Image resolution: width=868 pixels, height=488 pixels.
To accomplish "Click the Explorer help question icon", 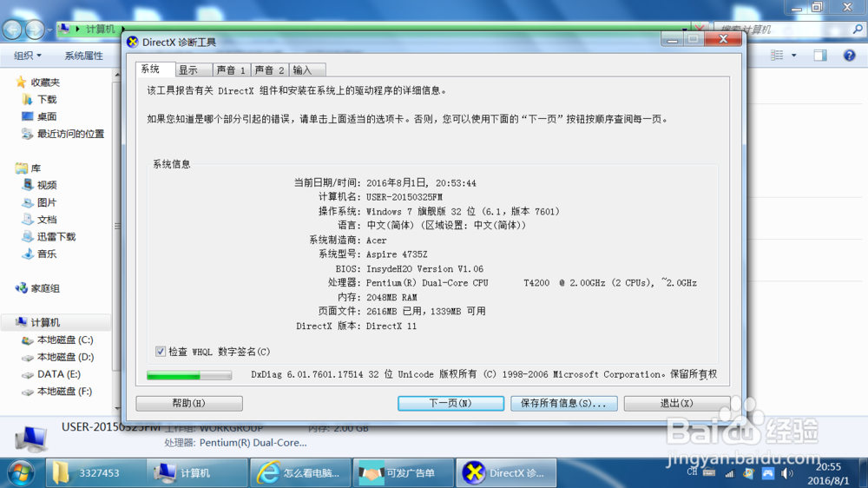I will click(x=849, y=55).
